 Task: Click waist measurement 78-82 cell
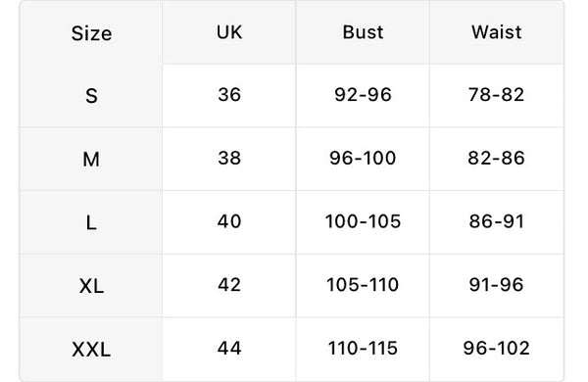tap(496, 94)
